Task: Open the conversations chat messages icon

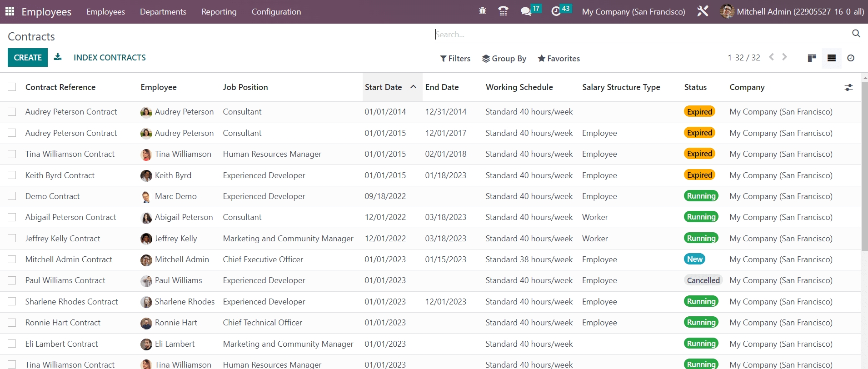Action: [x=526, y=11]
